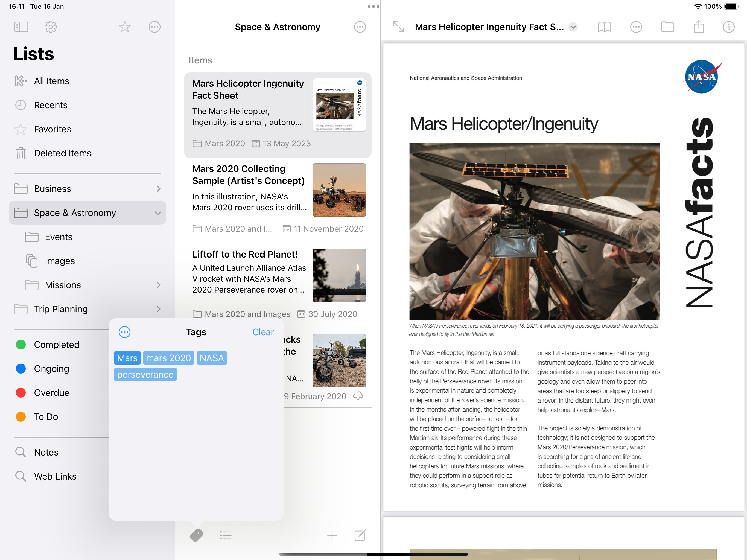This screenshot has height=560, width=747.
Task: Open reading mode book icon
Action: point(605,27)
